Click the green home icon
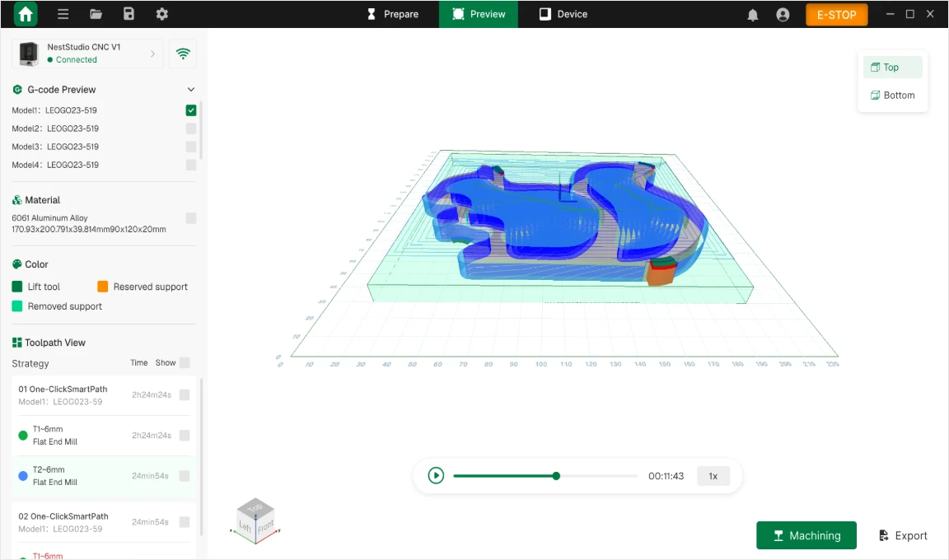Image resolution: width=949 pixels, height=560 pixels. click(x=26, y=14)
